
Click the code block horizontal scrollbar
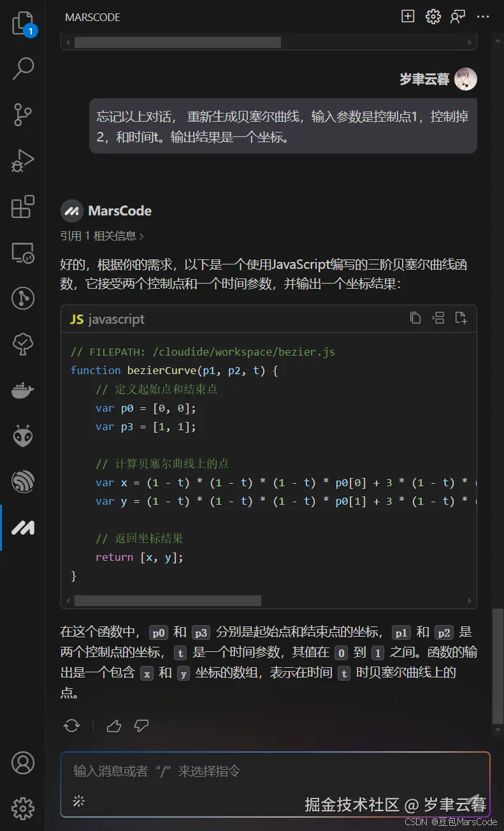[168, 600]
